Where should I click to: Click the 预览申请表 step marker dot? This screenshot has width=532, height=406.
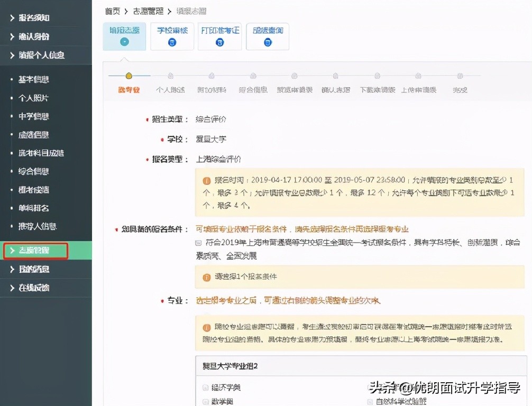tap(295, 76)
